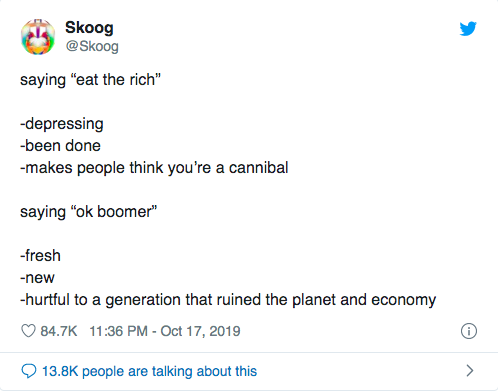Click the Twitter bird logo

[468, 29]
